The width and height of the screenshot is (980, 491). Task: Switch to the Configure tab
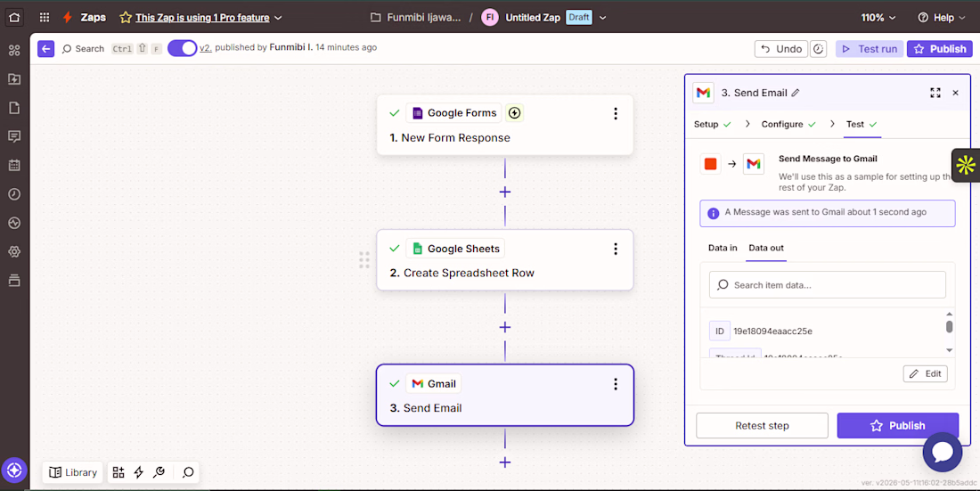[x=788, y=124]
